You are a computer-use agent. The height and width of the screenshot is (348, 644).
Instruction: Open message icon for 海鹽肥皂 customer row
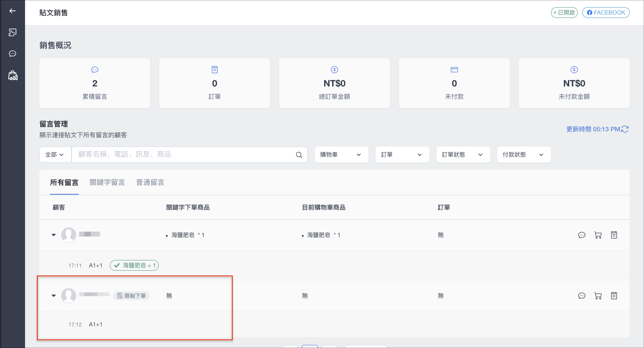581,235
